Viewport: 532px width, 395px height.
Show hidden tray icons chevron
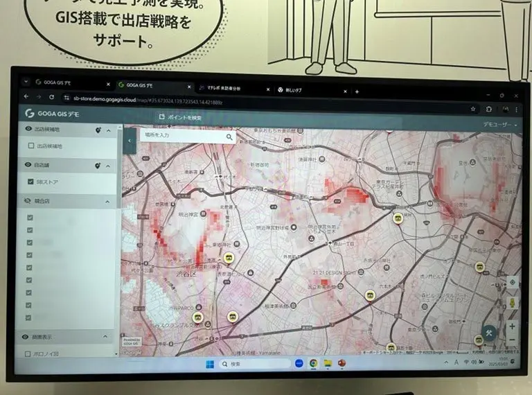coord(446,362)
